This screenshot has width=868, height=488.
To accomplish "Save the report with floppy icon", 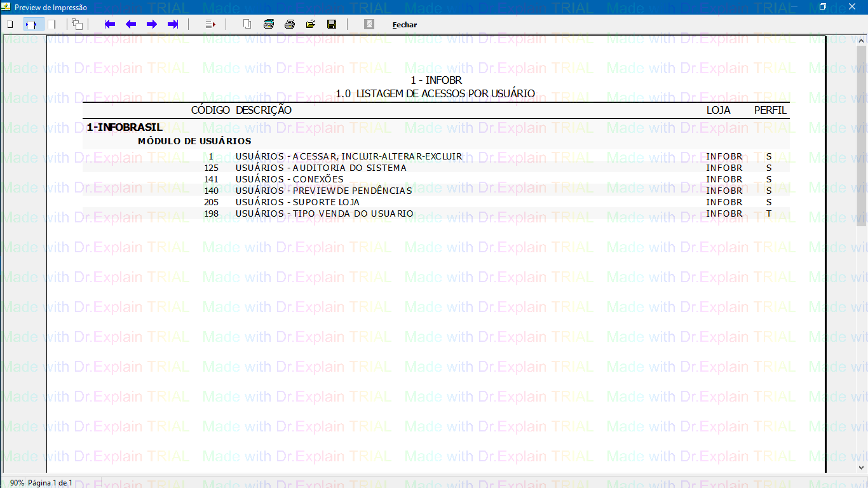I will [332, 24].
